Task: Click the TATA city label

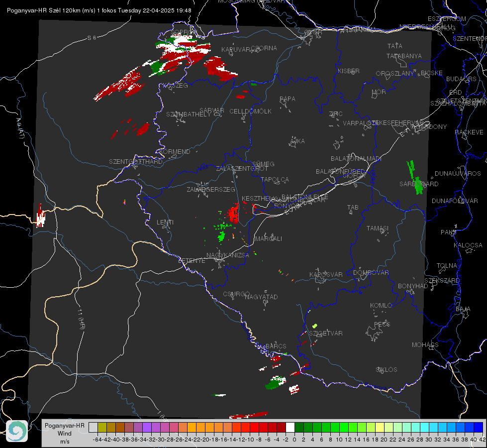Action: point(395,46)
